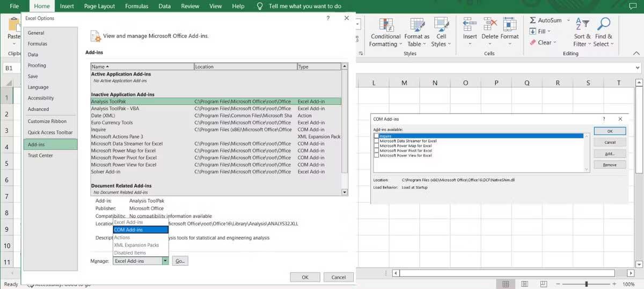The image size is (644, 289).
Task: Enable Microsoft Power Pivot for Excel checkbox
Action: [376, 151]
